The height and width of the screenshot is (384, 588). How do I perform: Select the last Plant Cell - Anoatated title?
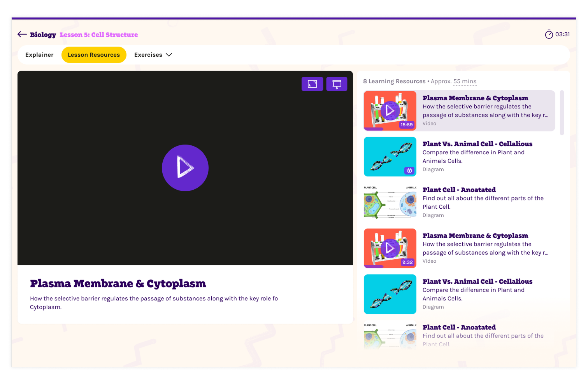(x=459, y=327)
